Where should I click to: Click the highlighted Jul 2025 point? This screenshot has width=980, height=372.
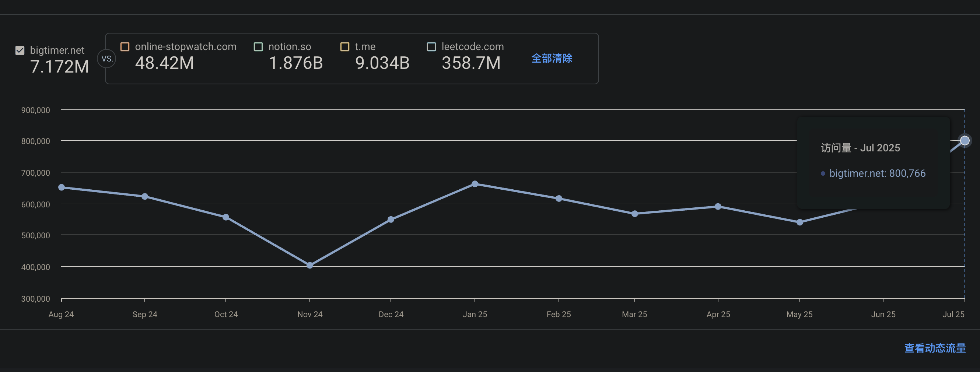(x=965, y=141)
